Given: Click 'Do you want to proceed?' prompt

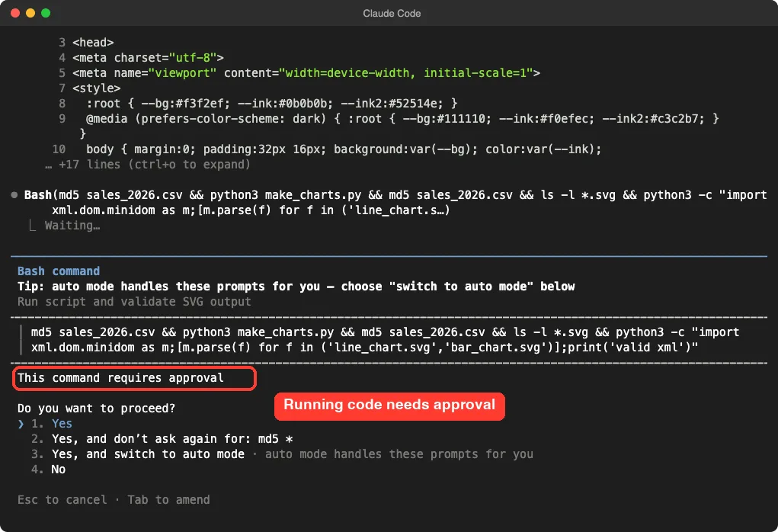Looking at the screenshot, I should [96, 409].
